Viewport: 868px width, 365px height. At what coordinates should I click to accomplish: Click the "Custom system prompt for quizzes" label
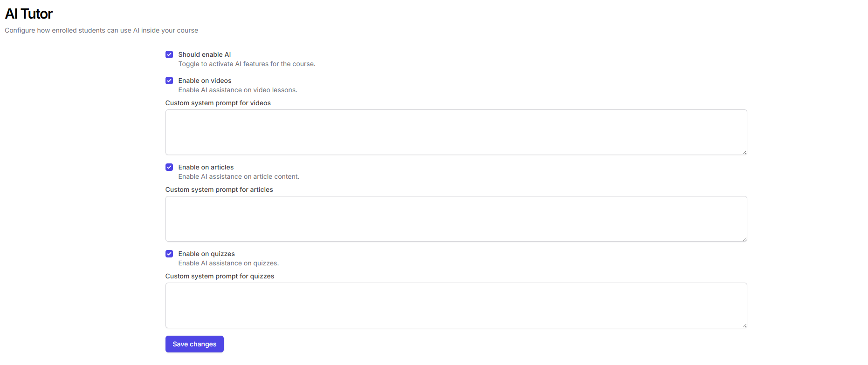220,276
